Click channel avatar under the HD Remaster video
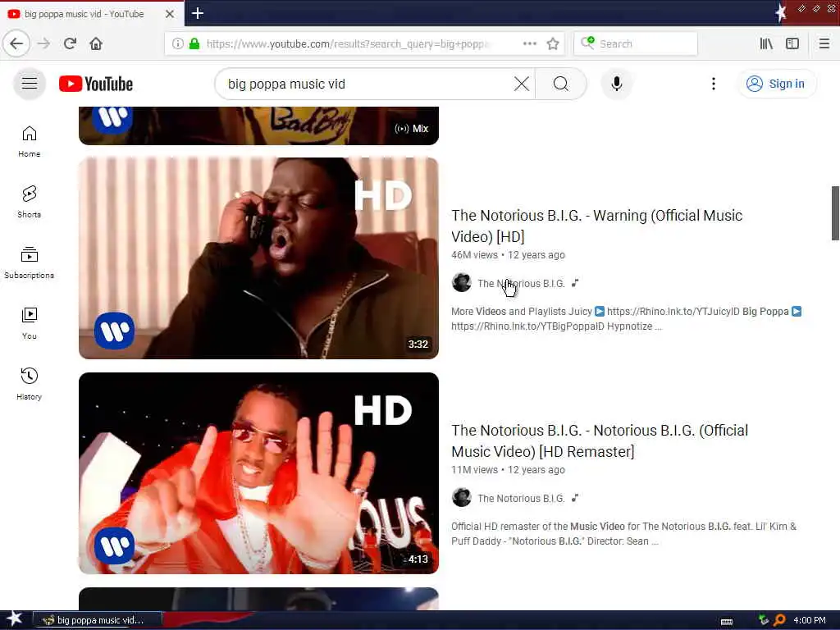Viewport: 840px width, 630px height. pos(461,498)
